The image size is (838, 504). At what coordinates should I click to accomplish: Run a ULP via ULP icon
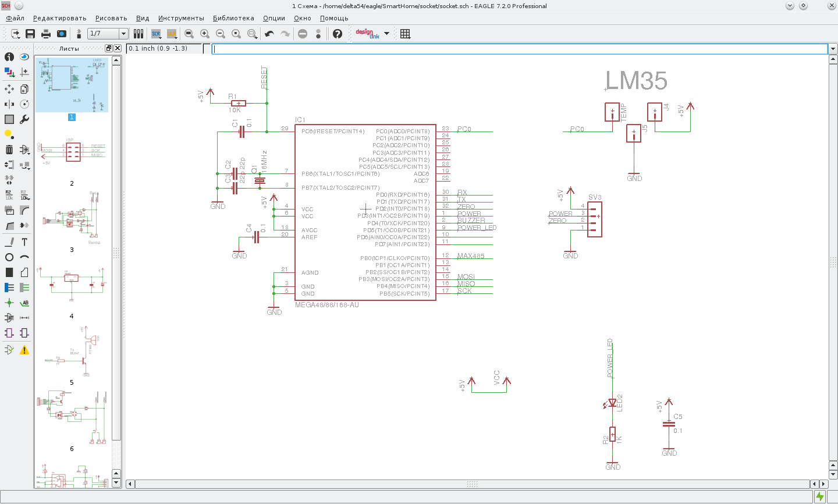(x=172, y=34)
